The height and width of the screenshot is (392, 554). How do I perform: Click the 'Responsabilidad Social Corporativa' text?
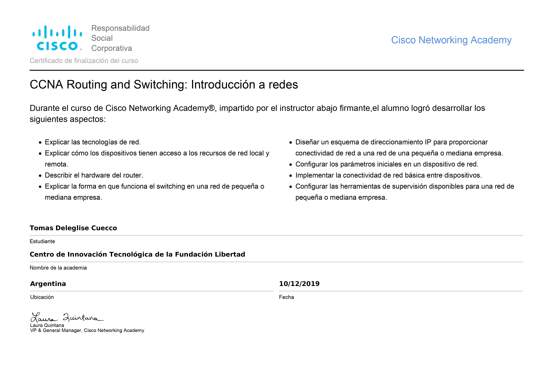click(120, 38)
